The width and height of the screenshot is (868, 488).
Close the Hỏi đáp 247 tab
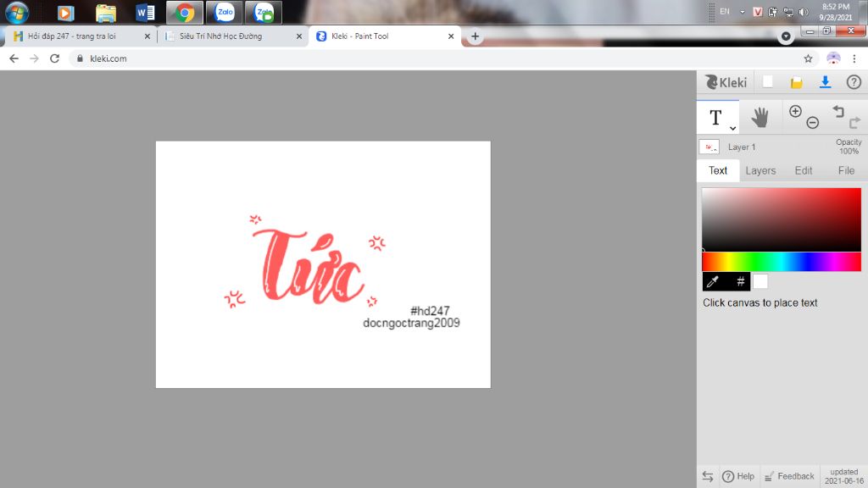point(147,36)
